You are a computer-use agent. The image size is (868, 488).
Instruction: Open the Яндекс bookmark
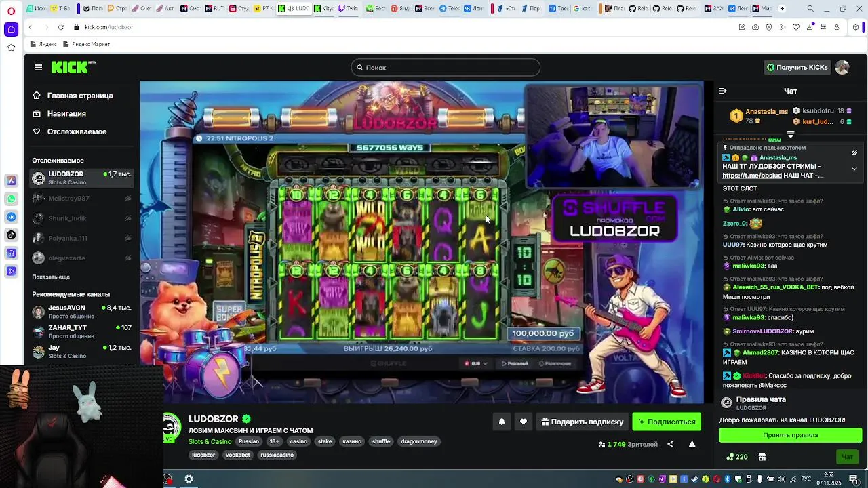coord(43,44)
